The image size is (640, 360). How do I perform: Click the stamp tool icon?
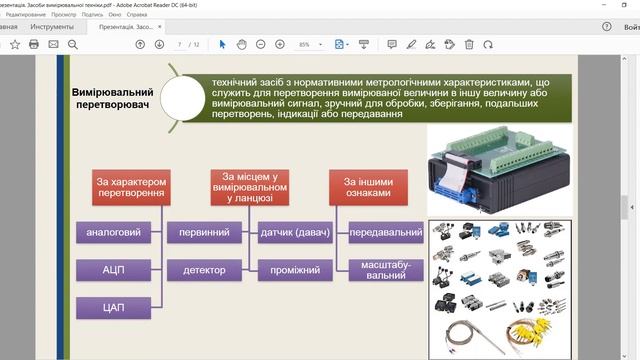pyautogui.click(x=449, y=44)
